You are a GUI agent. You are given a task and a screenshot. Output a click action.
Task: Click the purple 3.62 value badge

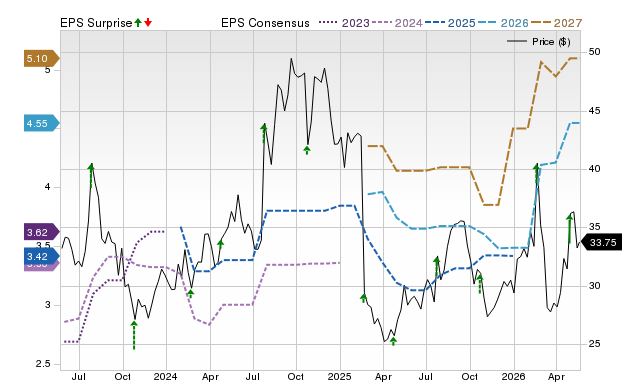point(42,232)
